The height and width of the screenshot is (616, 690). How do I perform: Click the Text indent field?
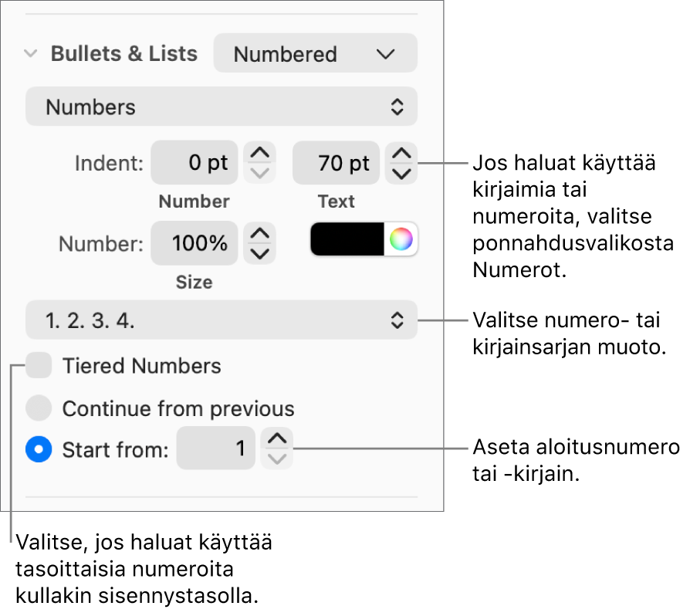tap(336, 163)
